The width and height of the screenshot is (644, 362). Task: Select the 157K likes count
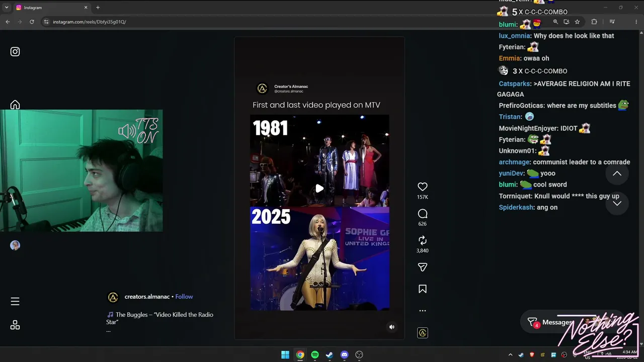point(423,197)
